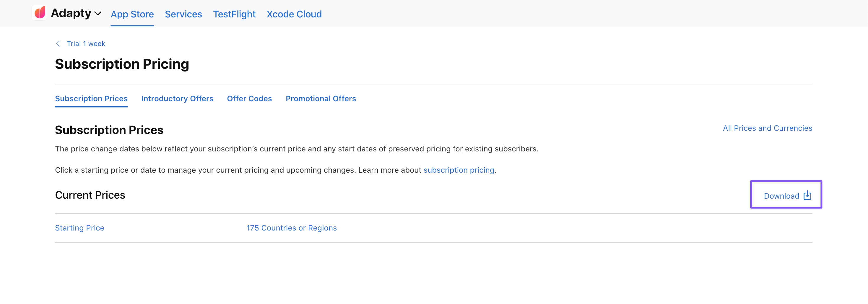Select the Subscription Prices tab
The width and height of the screenshot is (868, 304).
(91, 99)
